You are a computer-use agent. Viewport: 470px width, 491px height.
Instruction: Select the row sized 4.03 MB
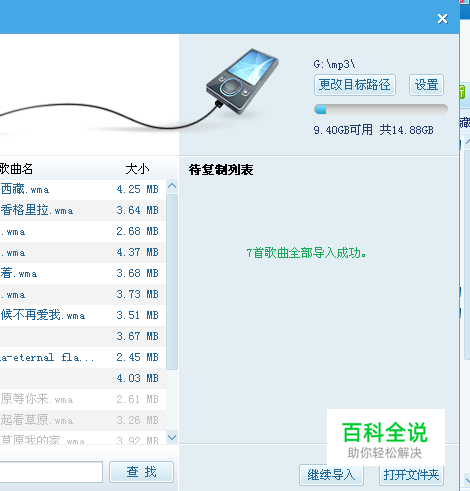point(83,378)
